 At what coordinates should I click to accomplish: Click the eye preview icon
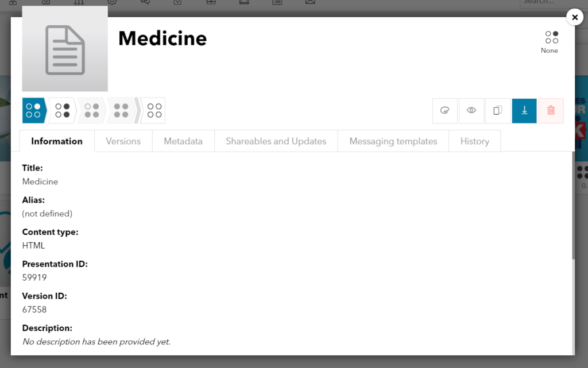[x=471, y=111]
